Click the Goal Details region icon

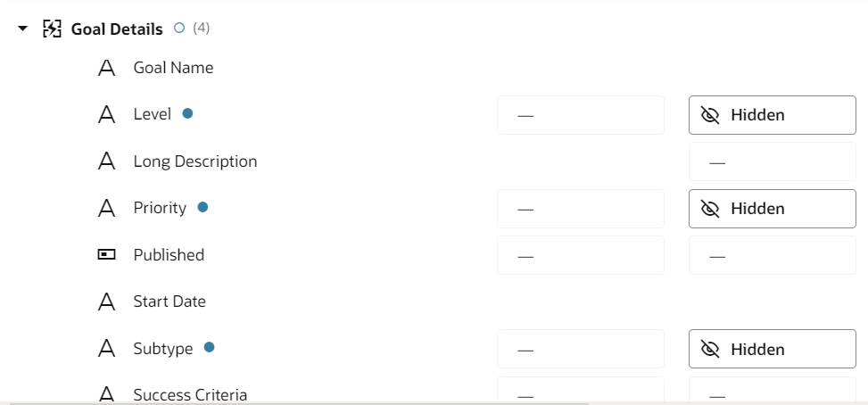click(x=52, y=29)
